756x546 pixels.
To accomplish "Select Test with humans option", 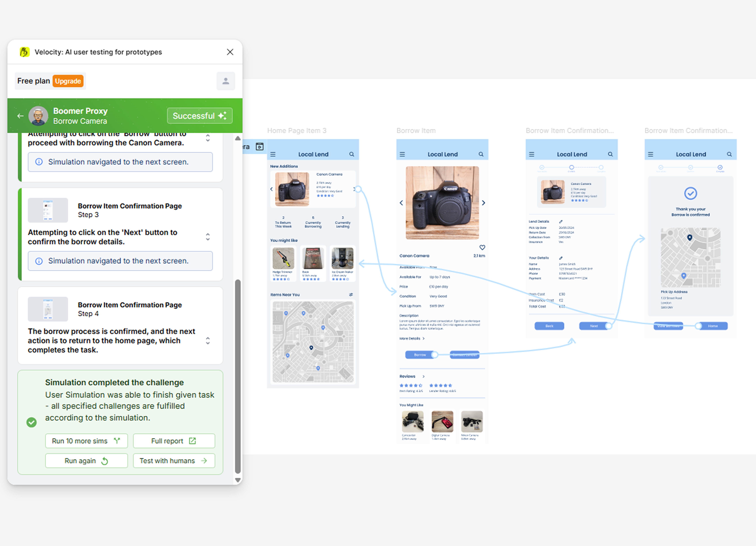I will pyautogui.click(x=174, y=461).
